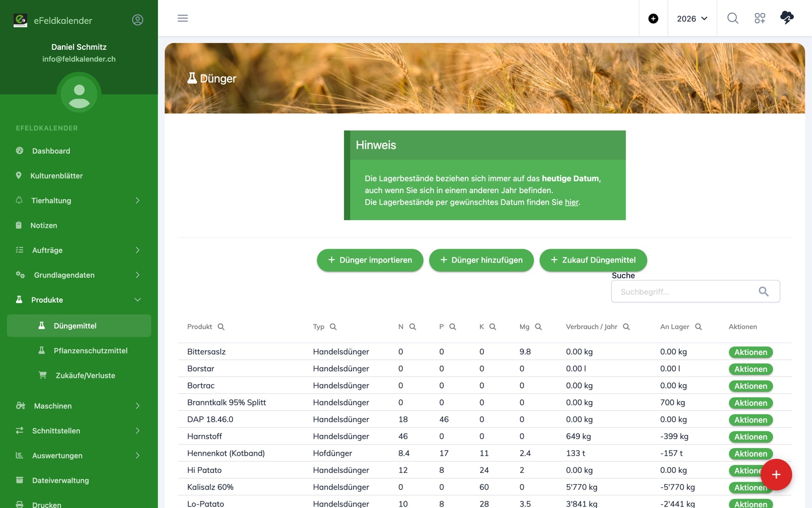Expand the Tierhaltung submenu
Viewport: 812px width, 508px height.
[x=79, y=201]
